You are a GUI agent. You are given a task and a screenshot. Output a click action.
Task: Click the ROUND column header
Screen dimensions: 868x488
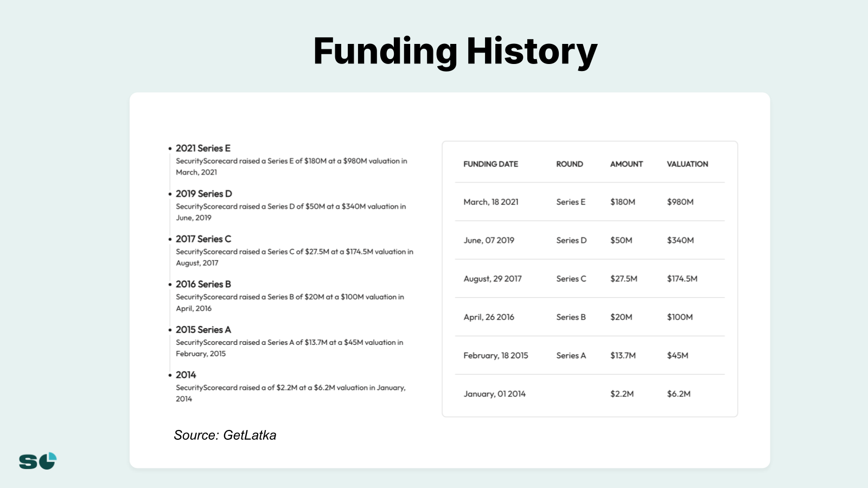tap(569, 164)
